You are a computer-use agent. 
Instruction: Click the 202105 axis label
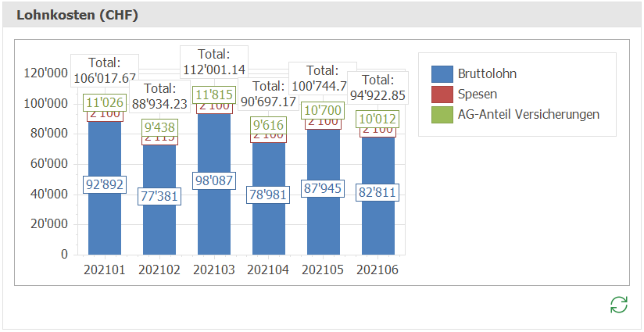point(323,270)
